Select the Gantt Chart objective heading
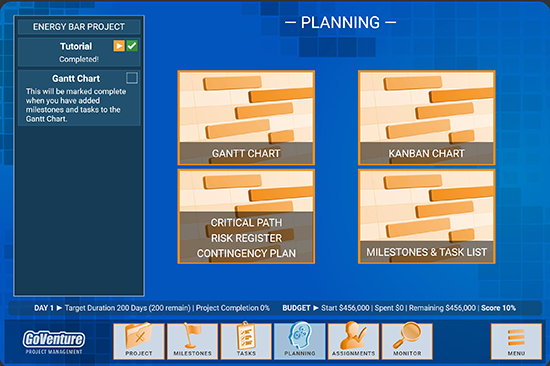Image resolution: width=550 pixels, height=366 pixels. point(76,78)
